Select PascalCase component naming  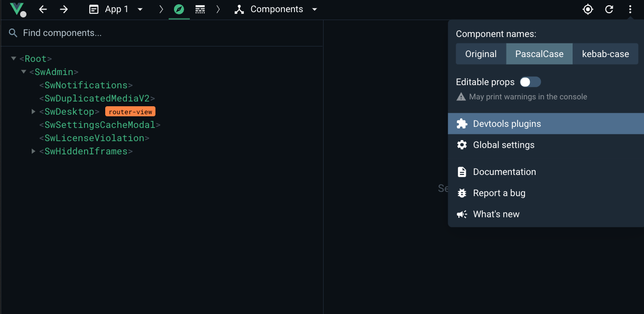pyautogui.click(x=539, y=53)
